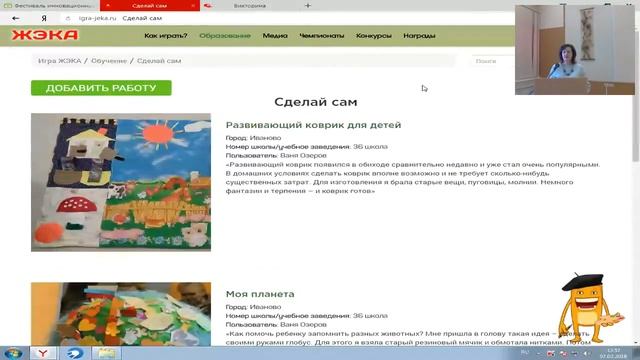Click the ЖЭКА logo
This screenshot has height=360, width=640.
(45, 36)
